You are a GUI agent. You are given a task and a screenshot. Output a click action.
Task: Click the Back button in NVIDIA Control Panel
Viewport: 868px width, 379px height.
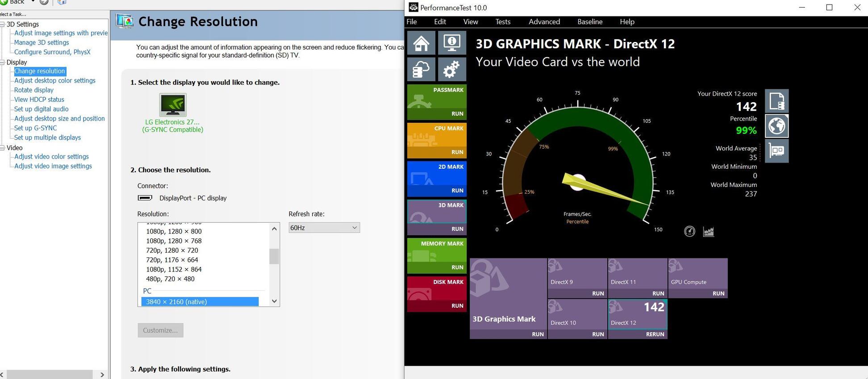[13, 2]
